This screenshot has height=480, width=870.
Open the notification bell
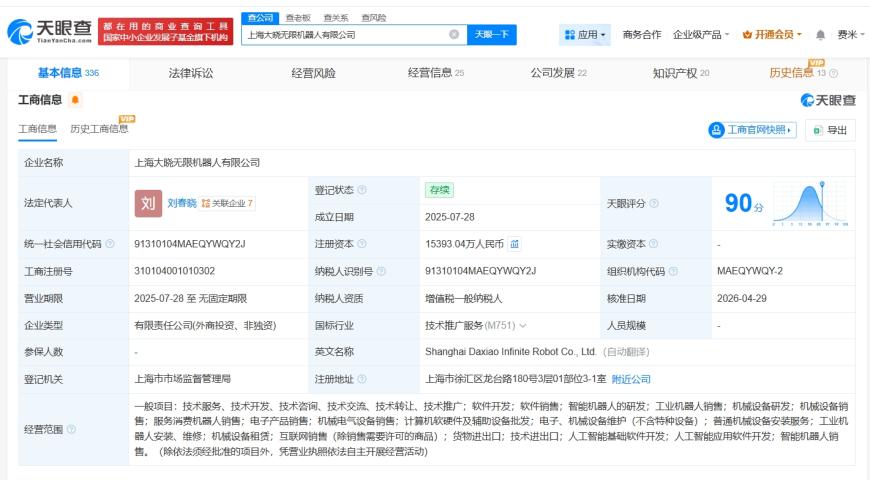click(x=820, y=35)
